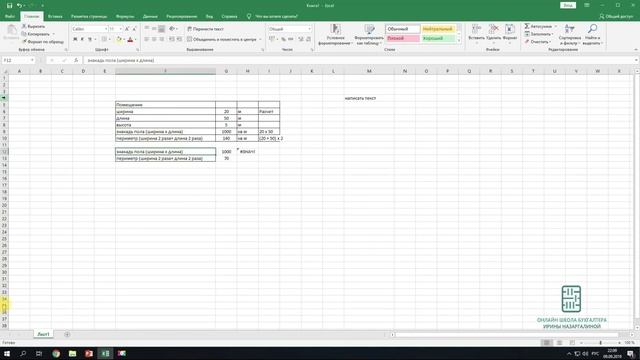Click inside the formula bar
This screenshot has width=640, height=360.
[359, 60]
